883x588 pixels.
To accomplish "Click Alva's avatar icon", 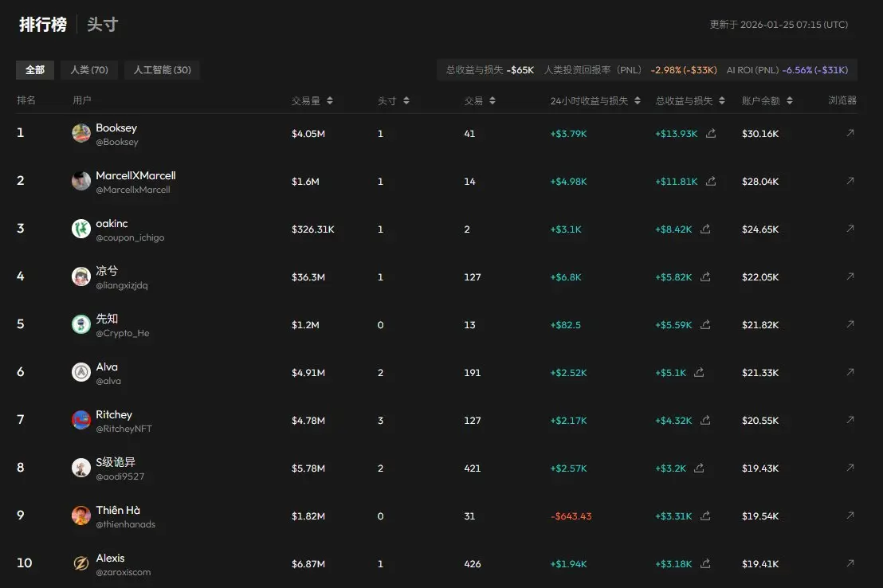I will [81, 372].
